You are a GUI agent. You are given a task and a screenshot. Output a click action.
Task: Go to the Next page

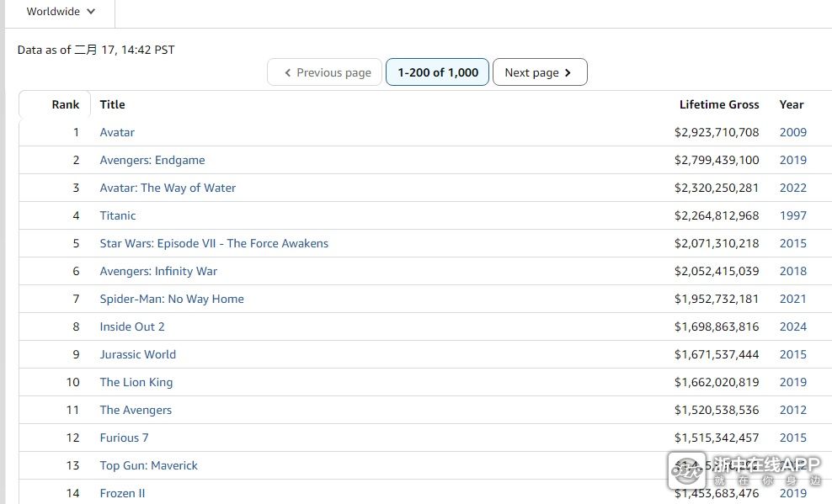pos(539,72)
